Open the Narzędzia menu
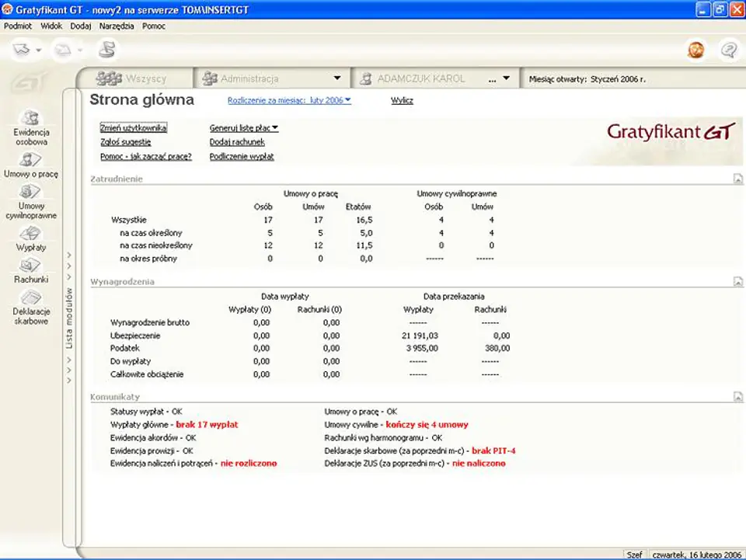Screen dimensions: 746x560 pyautogui.click(x=117, y=26)
